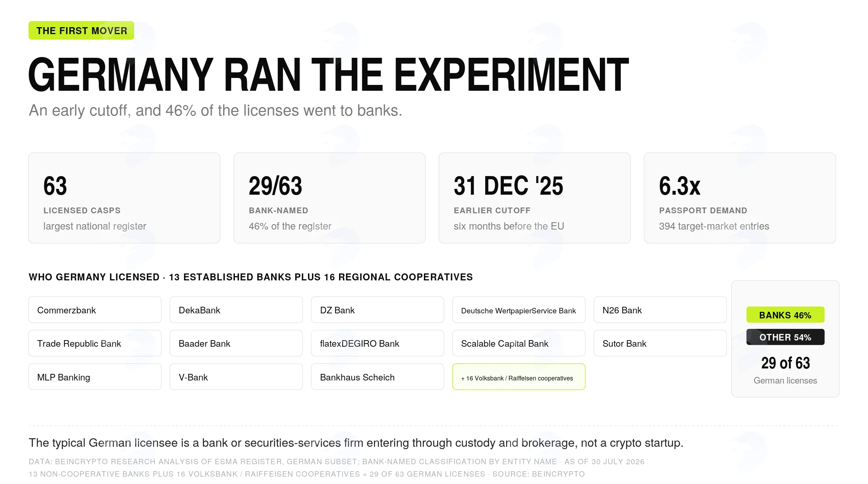Click the '13 NON-COOPERATIVE BANKS PLUS 16' footnote line
Viewport: 868px width, 484px height.
pyautogui.click(x=307, y=474)
